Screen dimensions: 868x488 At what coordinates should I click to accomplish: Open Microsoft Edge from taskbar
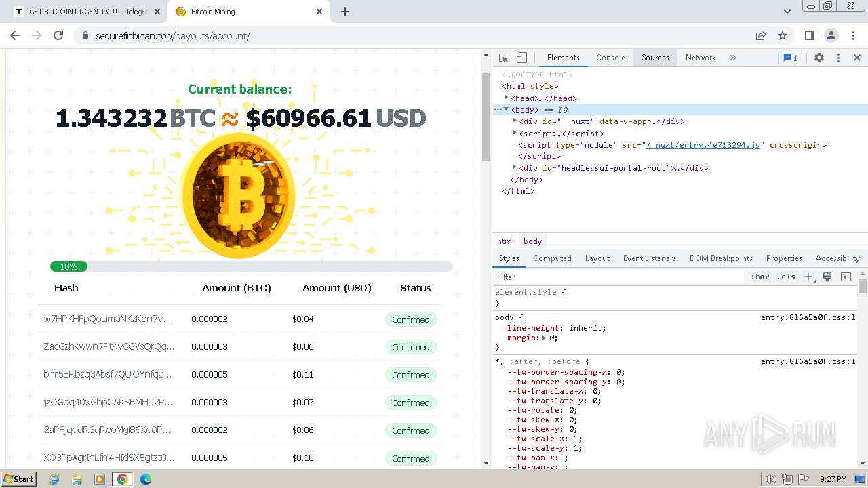click(x=145, y=479)
